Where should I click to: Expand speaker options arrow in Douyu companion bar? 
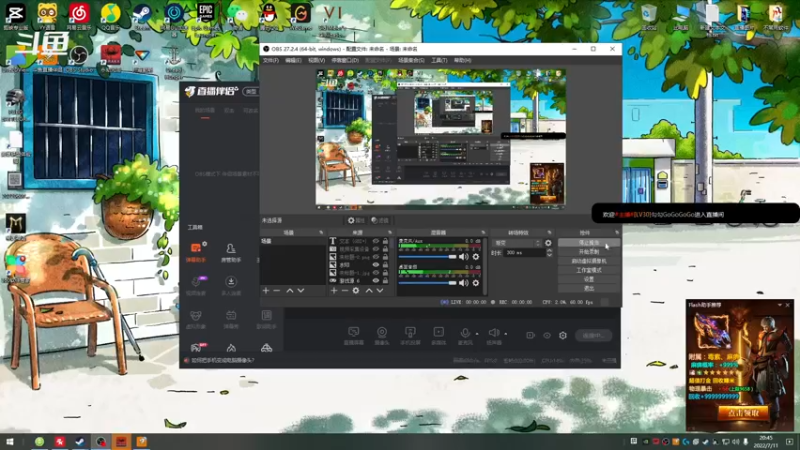506,334
